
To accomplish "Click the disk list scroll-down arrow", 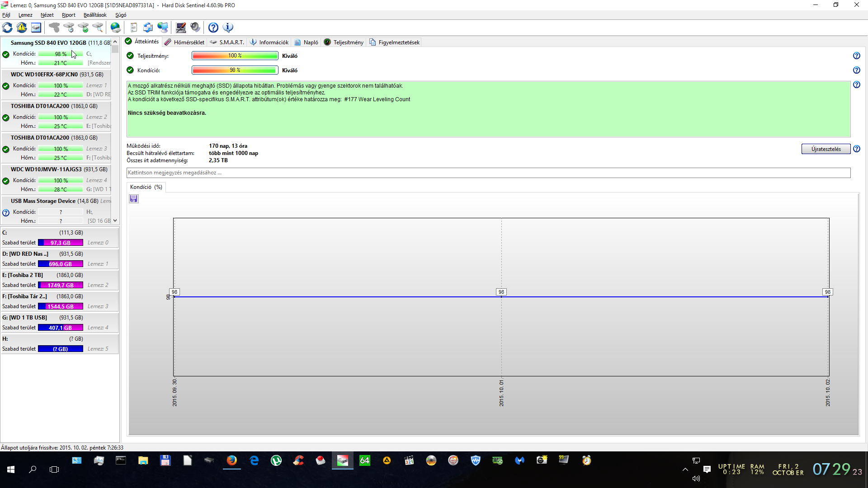I will click(x=115, y=221).
